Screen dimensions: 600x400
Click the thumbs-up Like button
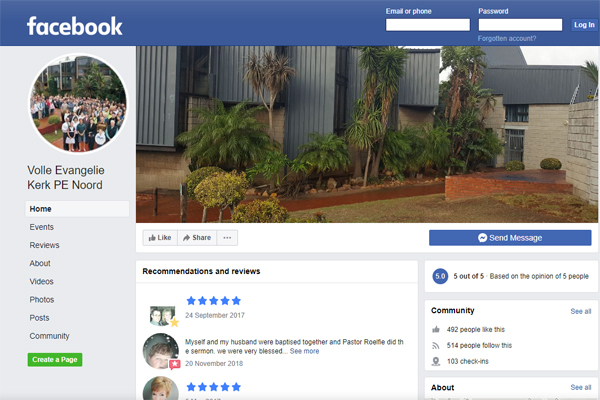[159, 238]
